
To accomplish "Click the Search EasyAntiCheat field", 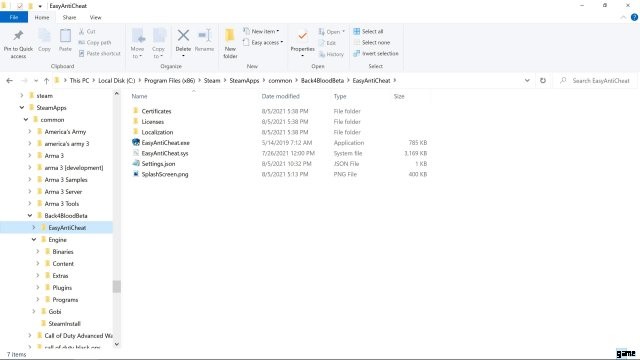I will pos(596,81).
